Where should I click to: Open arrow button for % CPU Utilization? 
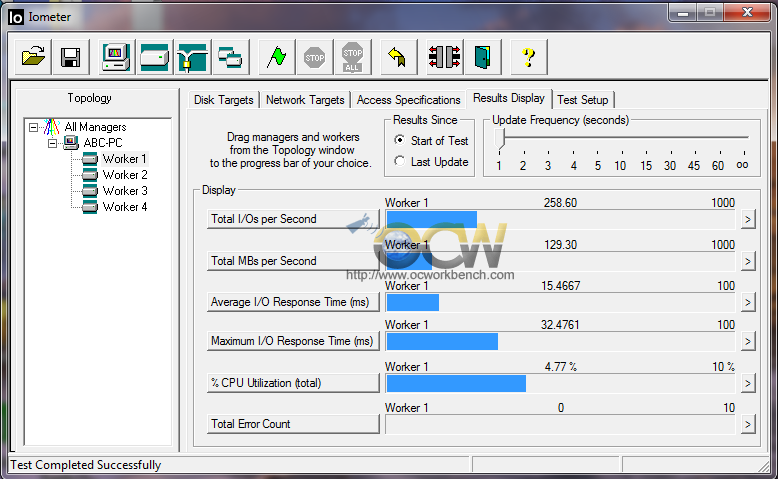748,383
